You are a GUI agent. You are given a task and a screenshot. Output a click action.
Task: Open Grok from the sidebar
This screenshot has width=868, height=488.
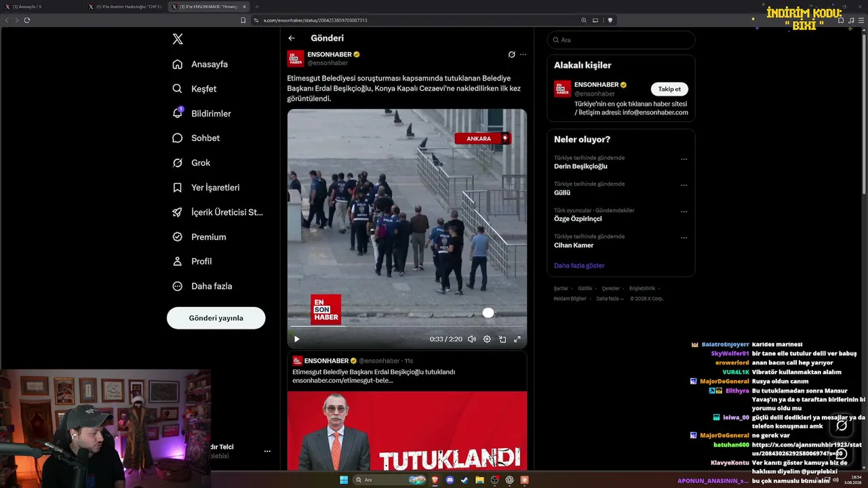(192, 163)
